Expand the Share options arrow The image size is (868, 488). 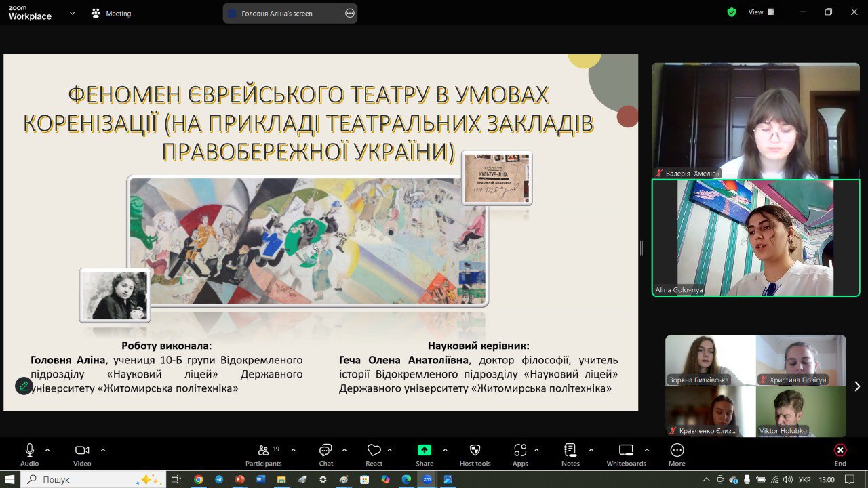[445, 450]
